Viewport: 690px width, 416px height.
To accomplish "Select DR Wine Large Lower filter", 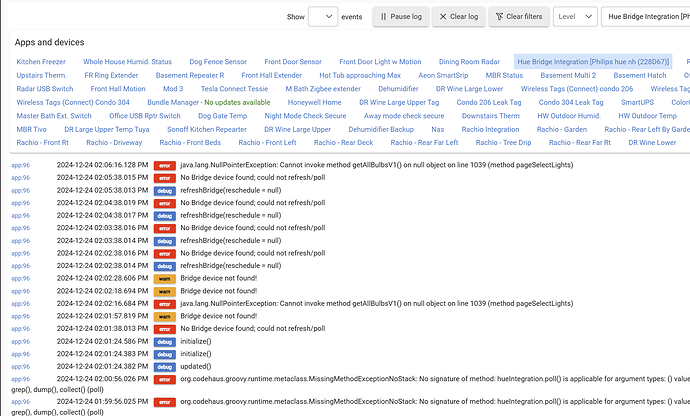I will point(469,89).
